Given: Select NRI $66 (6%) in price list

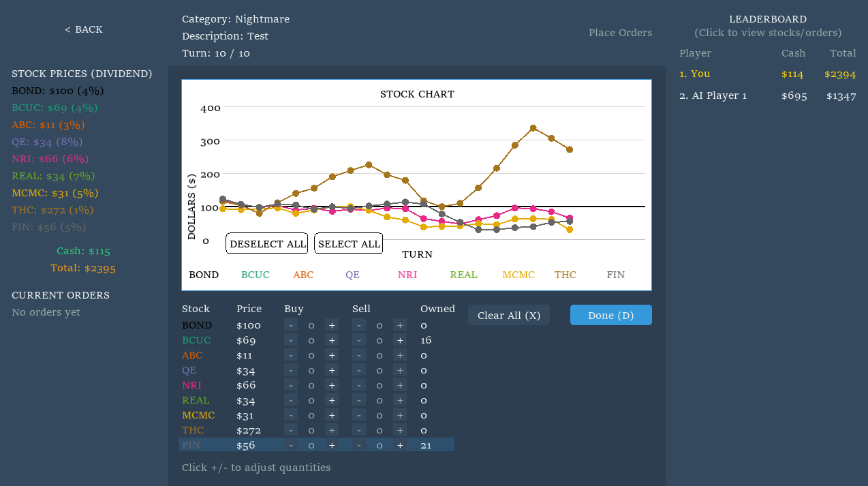Looking at the screenshot, I should tap(50, 159).
